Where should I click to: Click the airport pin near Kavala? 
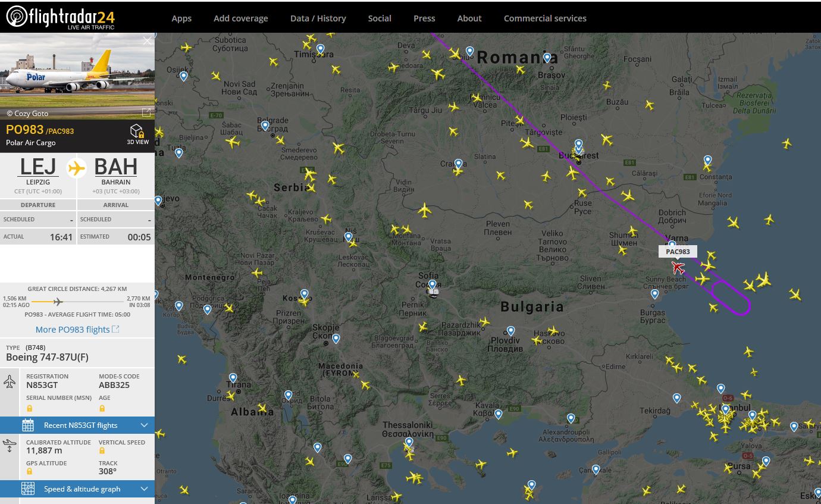498,414
